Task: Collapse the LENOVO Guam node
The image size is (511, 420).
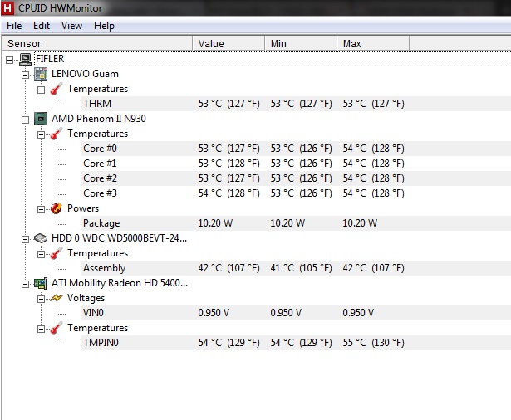Action: click(x=25, y=76)
